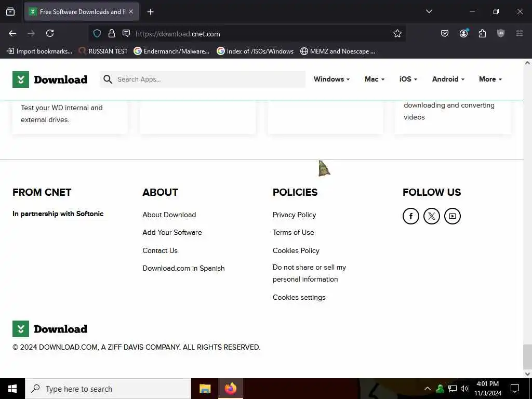Viewport: 532px width, 399px height.
Task: Click the network icon in system tray
Action: [453, 389]
